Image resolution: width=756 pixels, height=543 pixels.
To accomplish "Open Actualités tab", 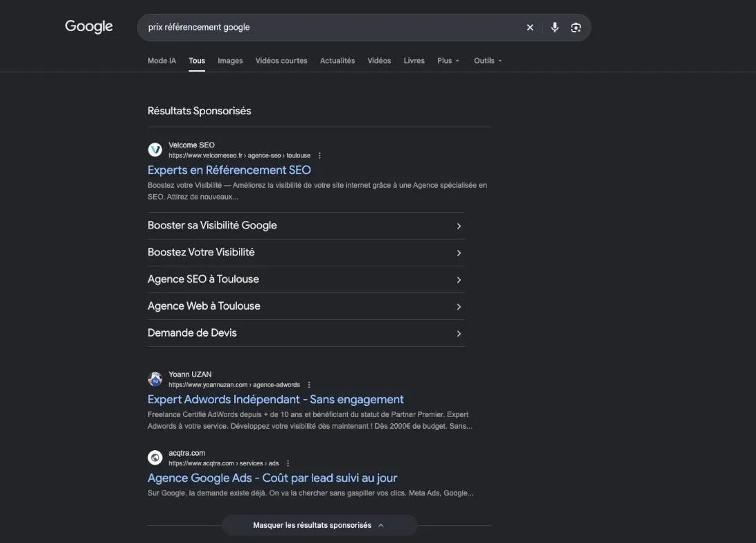I will 337,61.
